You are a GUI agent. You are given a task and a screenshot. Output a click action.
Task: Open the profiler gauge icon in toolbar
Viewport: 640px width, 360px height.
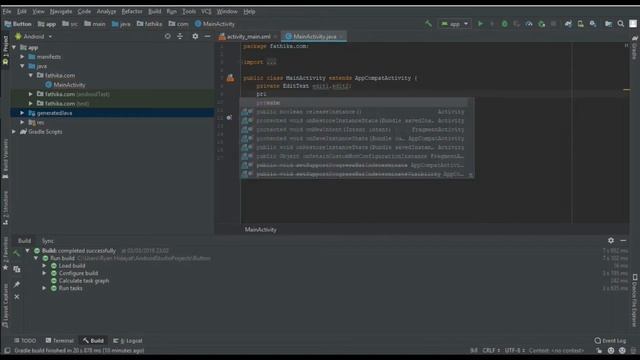[x=529, y=24]
